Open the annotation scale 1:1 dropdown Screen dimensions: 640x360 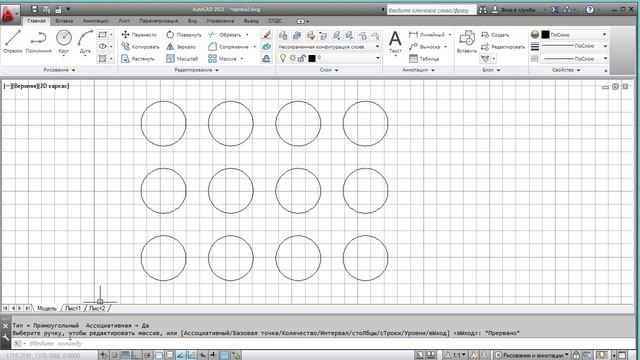coord(455,356)
